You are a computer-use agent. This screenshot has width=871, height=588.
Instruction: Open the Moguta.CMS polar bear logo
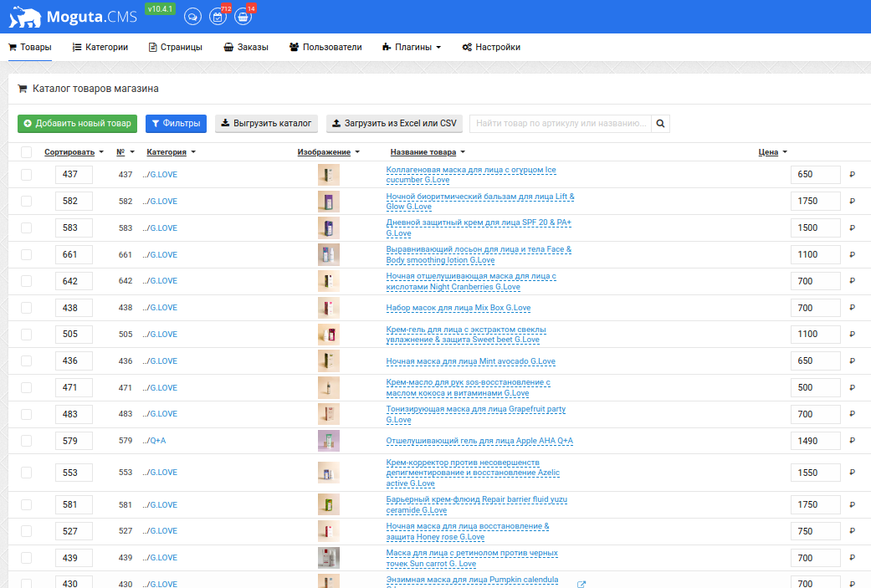pos(25,18)
